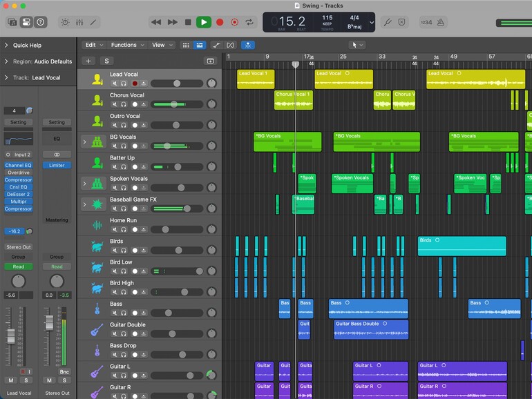Screen dimensions: 532x399
Task: Expand the Spoken Vocals track stack
Action: tap(85, 184)
